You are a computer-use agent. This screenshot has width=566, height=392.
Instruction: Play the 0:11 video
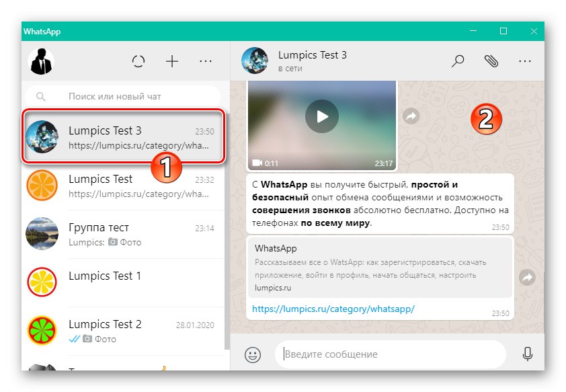[322, 116]
